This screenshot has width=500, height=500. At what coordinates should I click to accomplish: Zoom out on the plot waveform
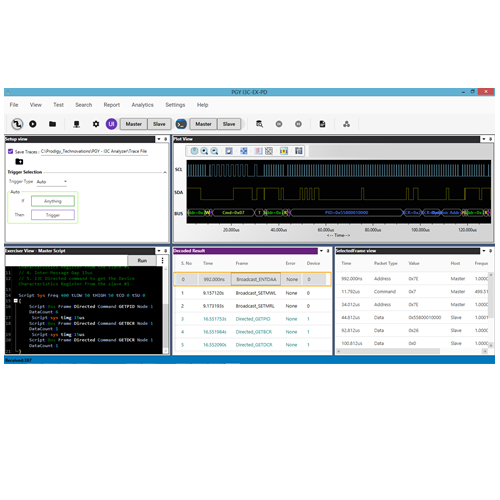pyautogui.click(x=215, y=151)
